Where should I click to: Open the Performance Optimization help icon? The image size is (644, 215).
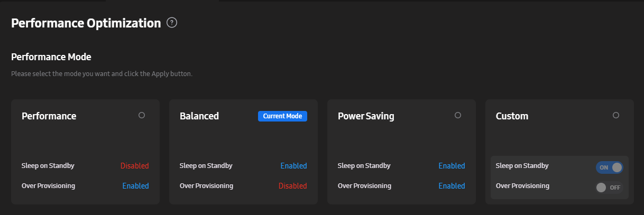pos(172,23)
